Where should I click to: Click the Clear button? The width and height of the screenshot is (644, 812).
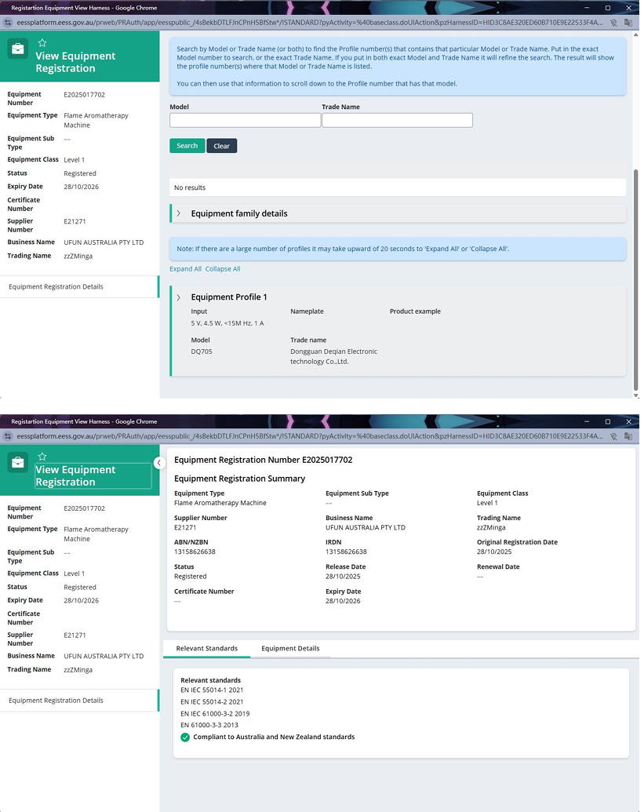tap(221, 146)
